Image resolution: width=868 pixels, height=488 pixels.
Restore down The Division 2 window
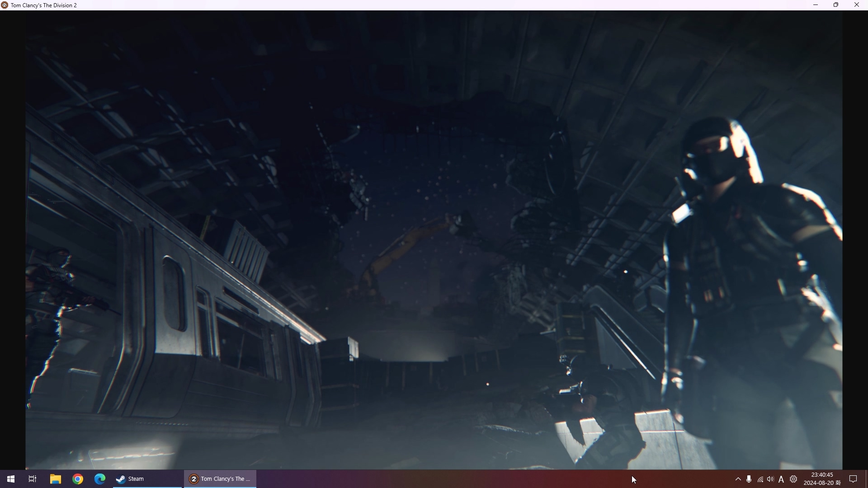tap(836, 5)
